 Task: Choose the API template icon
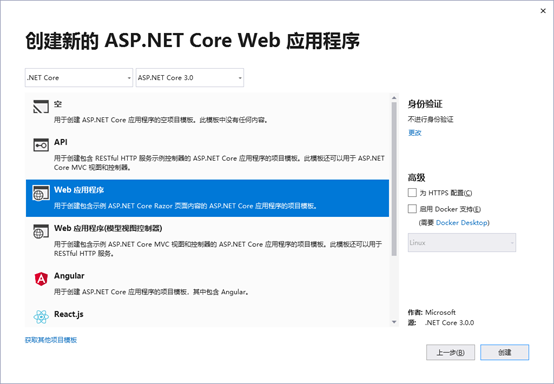pyautogui.click(x=41, y=145)
